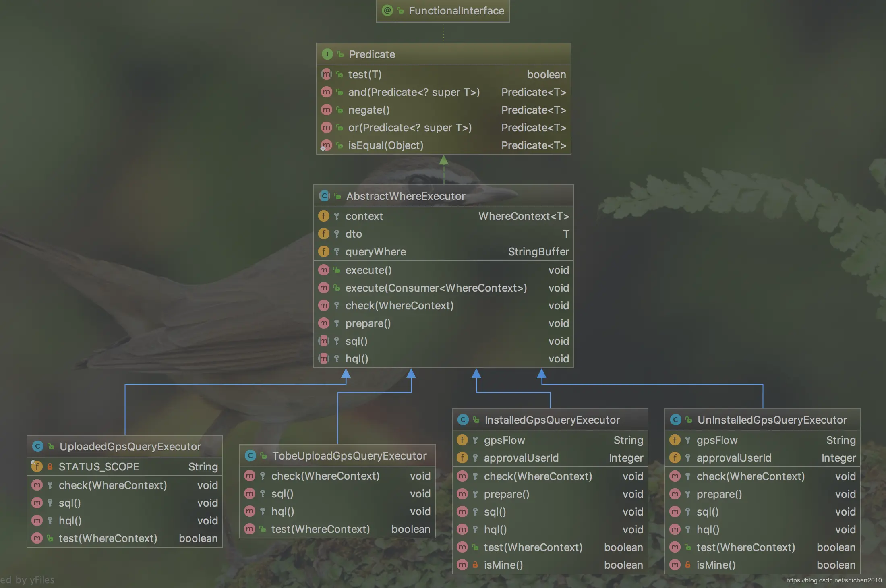Click the annotation icon beside FunctionalInterface
Viewport: 886px width, 588px height.
click(387, 10)
